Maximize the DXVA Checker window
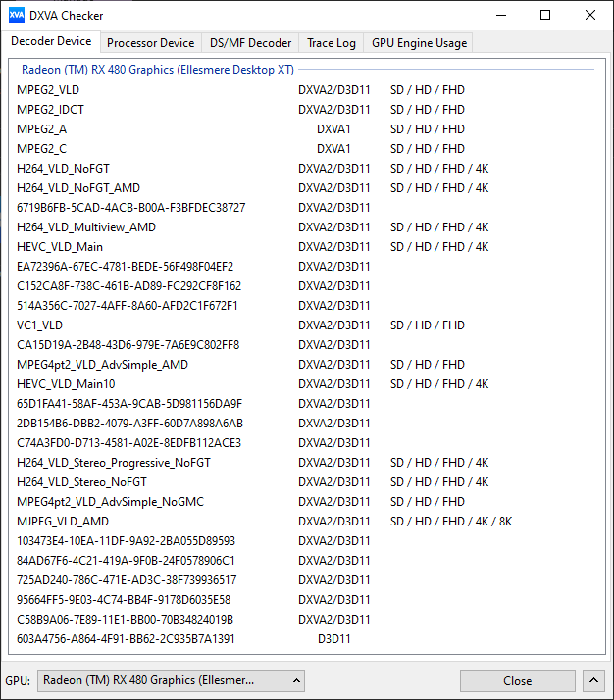614x700 pixels. [x=545, y=15]
